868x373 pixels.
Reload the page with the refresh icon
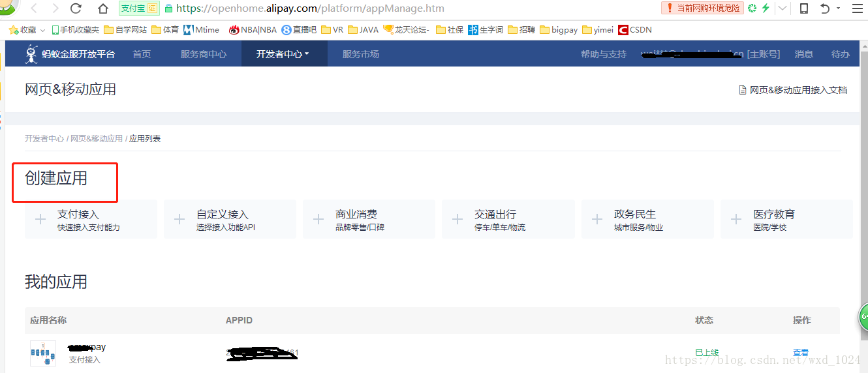tap(76, 8)
